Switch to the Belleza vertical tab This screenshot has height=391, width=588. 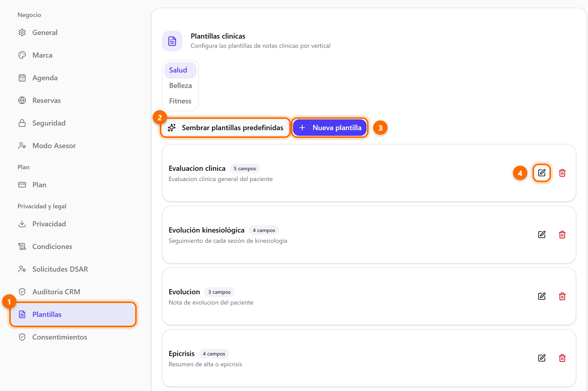[180, 85]
